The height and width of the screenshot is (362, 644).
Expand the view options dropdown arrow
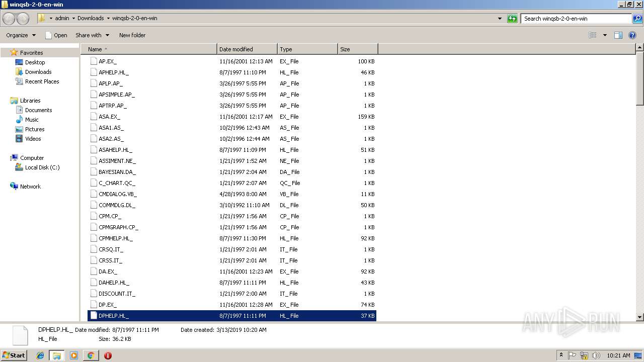point(605,35)
